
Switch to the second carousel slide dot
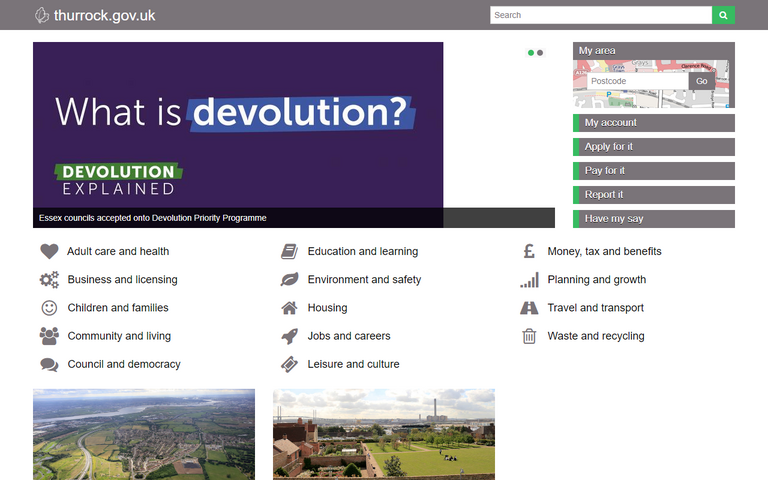pos(540,53)
